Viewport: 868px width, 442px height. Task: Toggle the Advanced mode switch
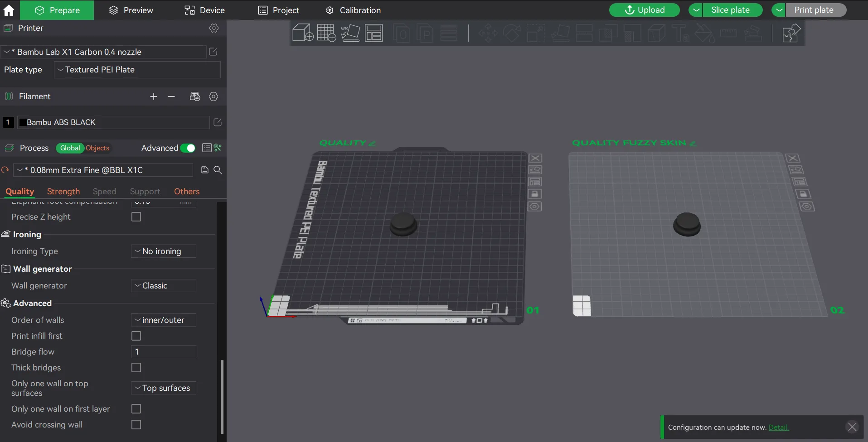(188, 148)
